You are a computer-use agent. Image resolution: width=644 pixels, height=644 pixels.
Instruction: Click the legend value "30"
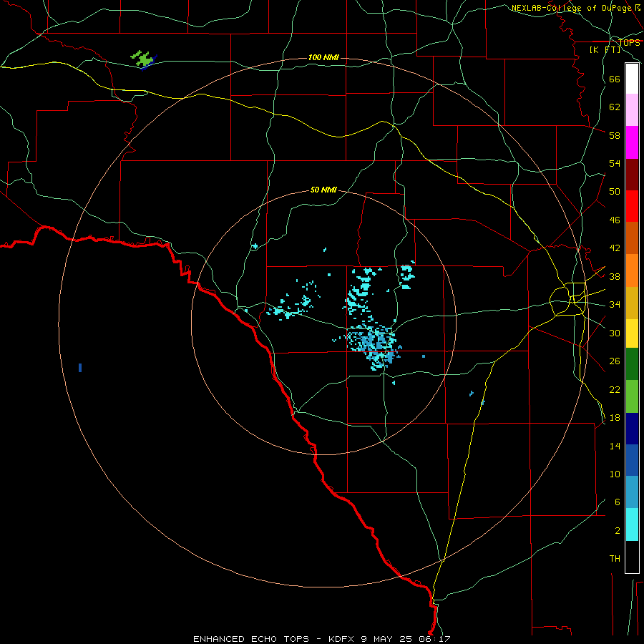(615, 333)
